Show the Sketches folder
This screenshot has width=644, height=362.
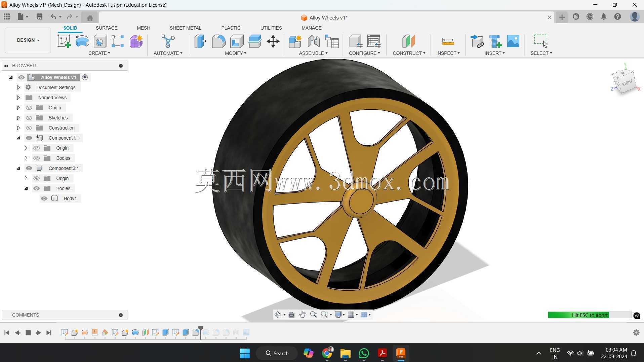pyautogui.click(x=29, y=118)
